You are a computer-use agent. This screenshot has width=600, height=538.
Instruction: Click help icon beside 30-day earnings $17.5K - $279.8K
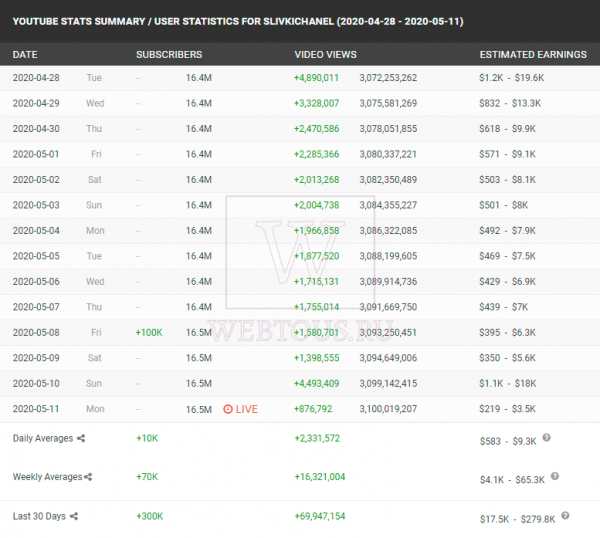click(565, 516)
